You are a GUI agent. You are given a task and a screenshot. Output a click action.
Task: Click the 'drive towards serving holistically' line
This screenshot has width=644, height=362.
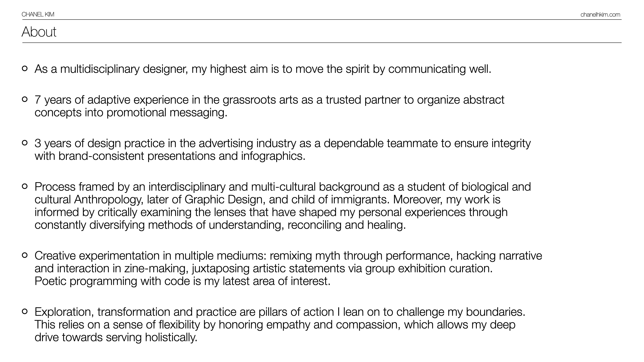pos(116,337)
